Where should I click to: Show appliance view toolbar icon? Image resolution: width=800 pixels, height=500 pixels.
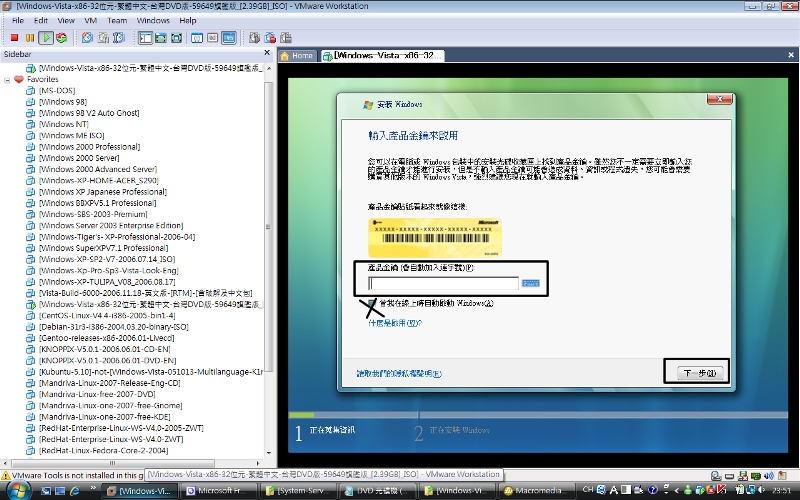[213, 38]
